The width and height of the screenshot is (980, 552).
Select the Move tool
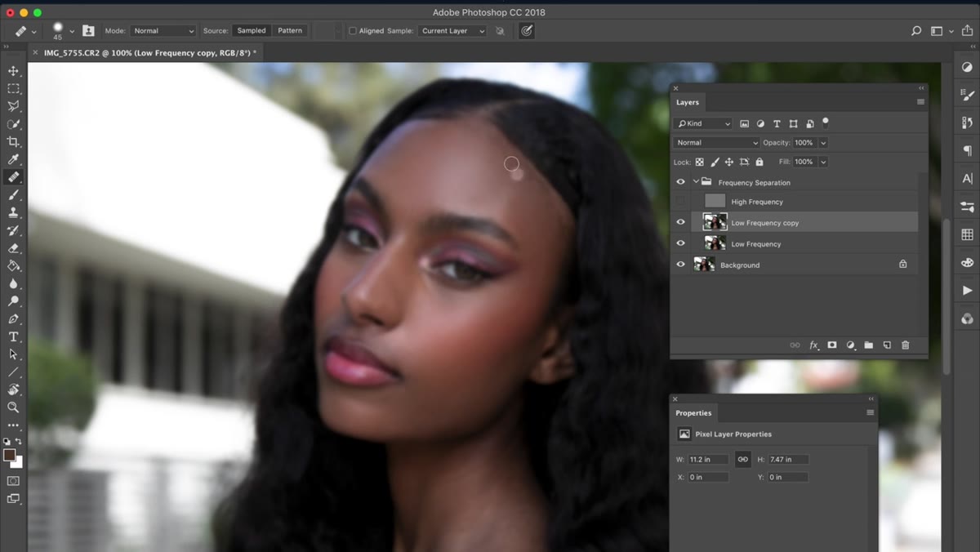pyautogui.click(x=13, y=71)
